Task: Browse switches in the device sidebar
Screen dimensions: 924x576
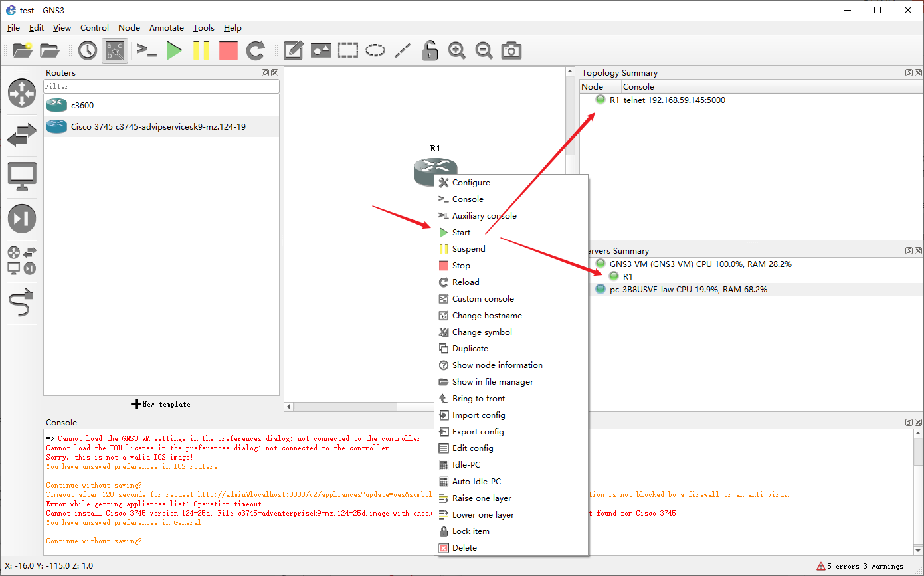Action: coord(22,135)
